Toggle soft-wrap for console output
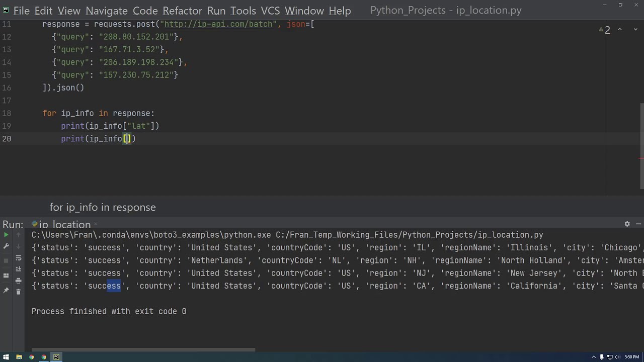The image size is (644, 362). tap(19, 258)
